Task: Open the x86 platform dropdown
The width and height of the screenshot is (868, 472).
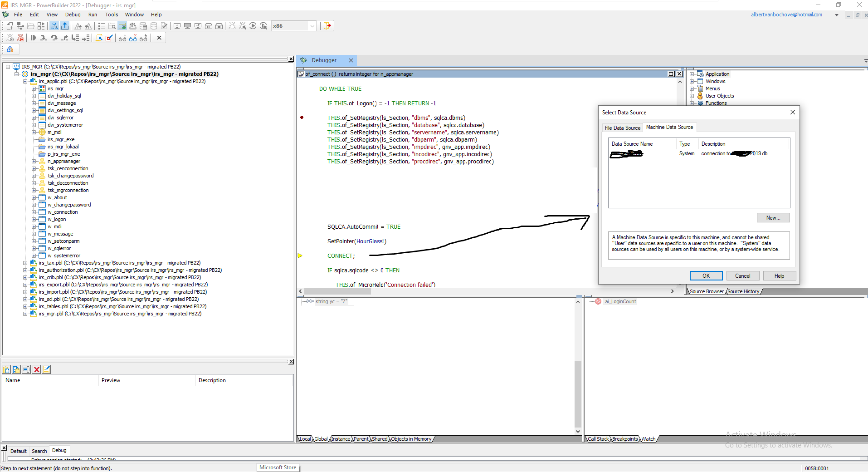Action: click(x=312, y=26)
